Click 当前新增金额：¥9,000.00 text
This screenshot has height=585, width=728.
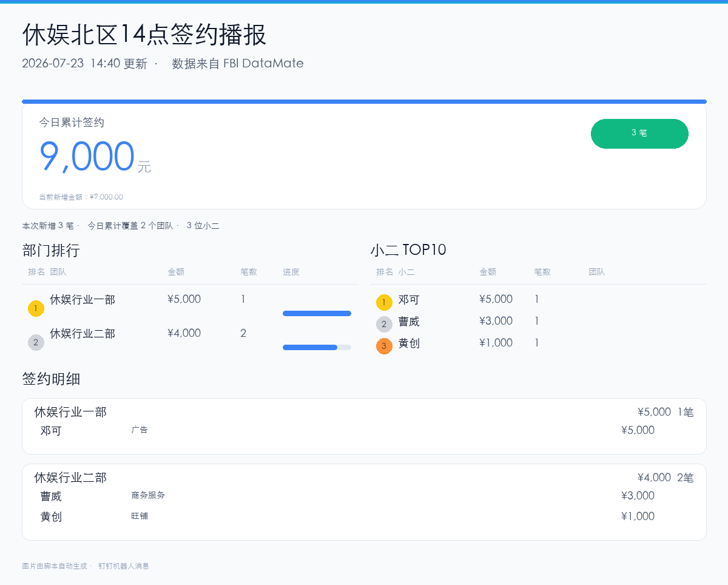pyautogui.click(x=81, y=197)
